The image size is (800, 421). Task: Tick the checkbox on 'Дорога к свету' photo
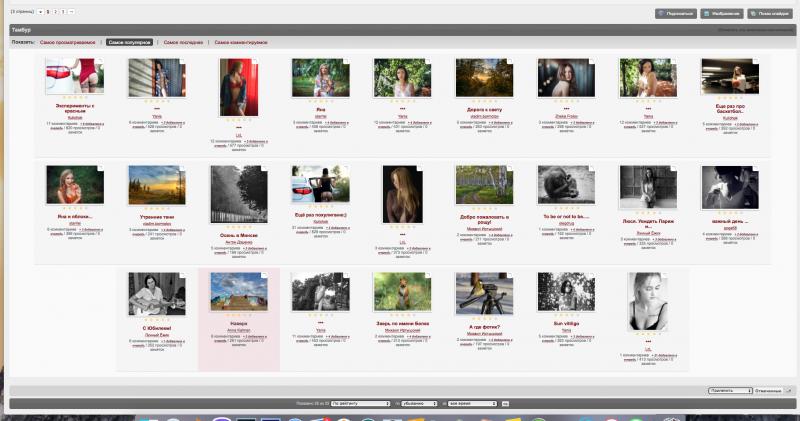pyautogui.click(x=510, y=61)
